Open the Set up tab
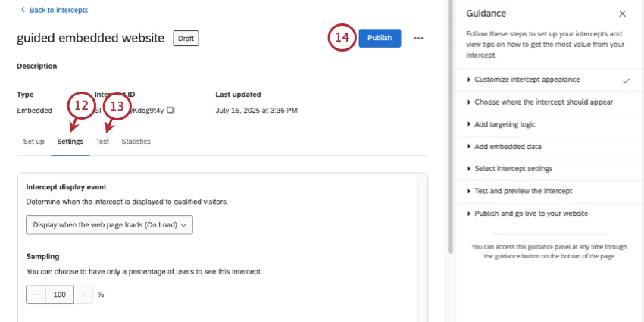644x322 pixels. pyautogui.click(x=33, y=142)
